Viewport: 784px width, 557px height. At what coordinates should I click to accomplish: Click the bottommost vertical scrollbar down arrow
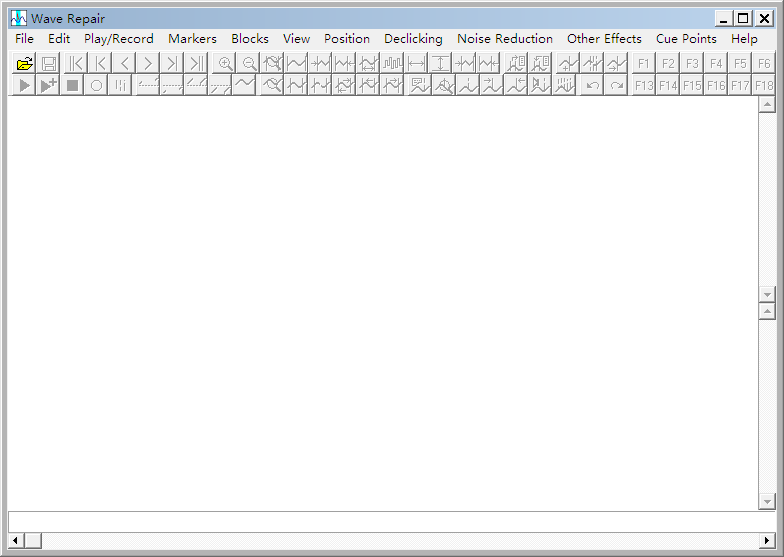point(767,501)
